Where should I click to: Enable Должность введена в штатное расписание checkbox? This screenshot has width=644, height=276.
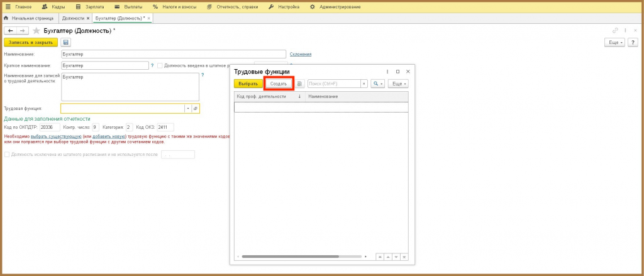point(160,65)
